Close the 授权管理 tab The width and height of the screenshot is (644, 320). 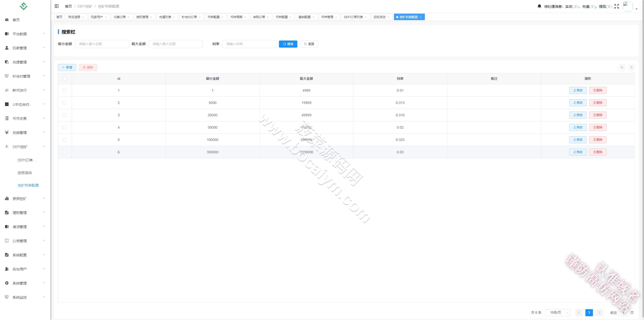point(151,17)
